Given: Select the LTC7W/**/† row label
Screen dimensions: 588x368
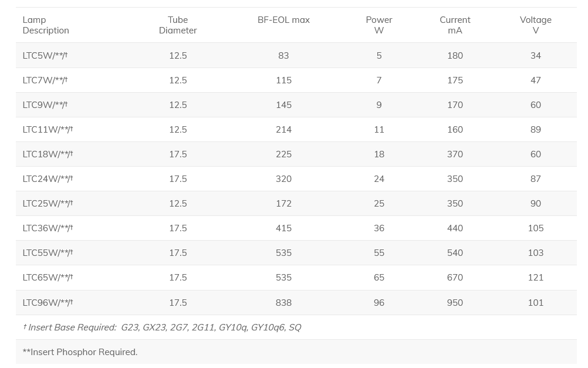Looking at the screenshot, I should coord(45,80).
